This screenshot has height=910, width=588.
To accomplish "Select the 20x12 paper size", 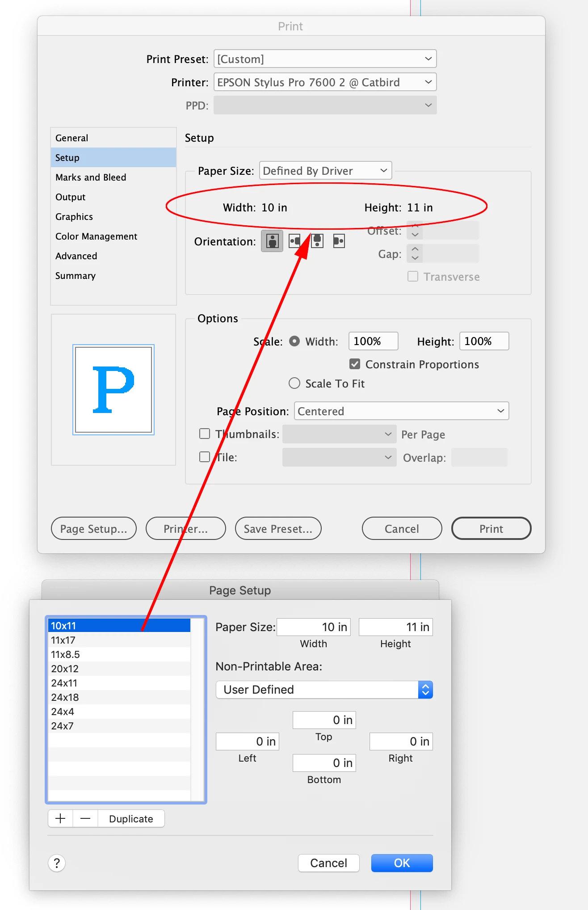I will coord(119,669).
